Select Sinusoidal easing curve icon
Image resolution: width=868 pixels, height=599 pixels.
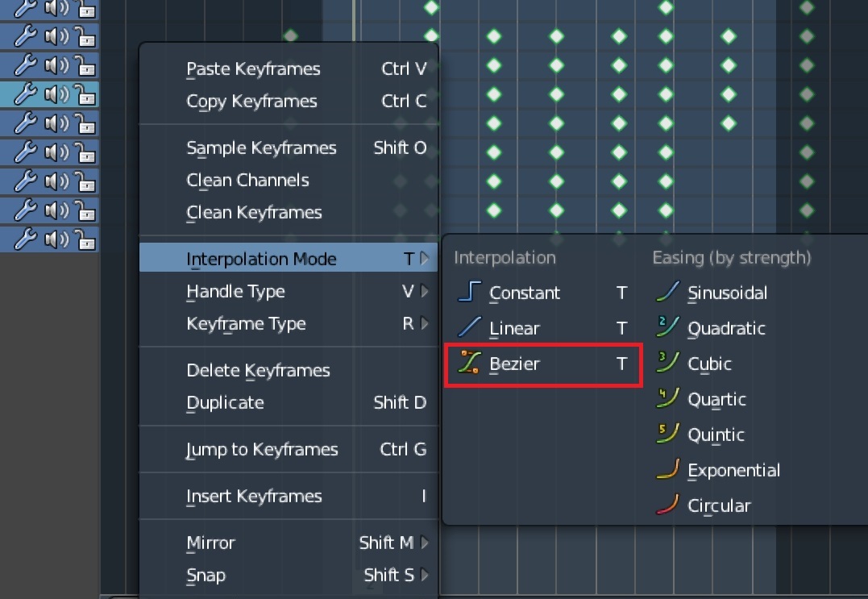point(667,292)
